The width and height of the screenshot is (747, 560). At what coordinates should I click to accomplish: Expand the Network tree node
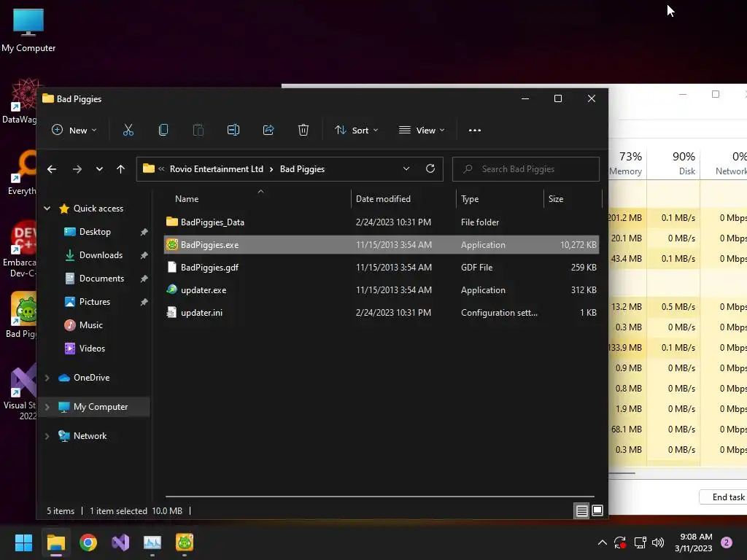(47, 436)
